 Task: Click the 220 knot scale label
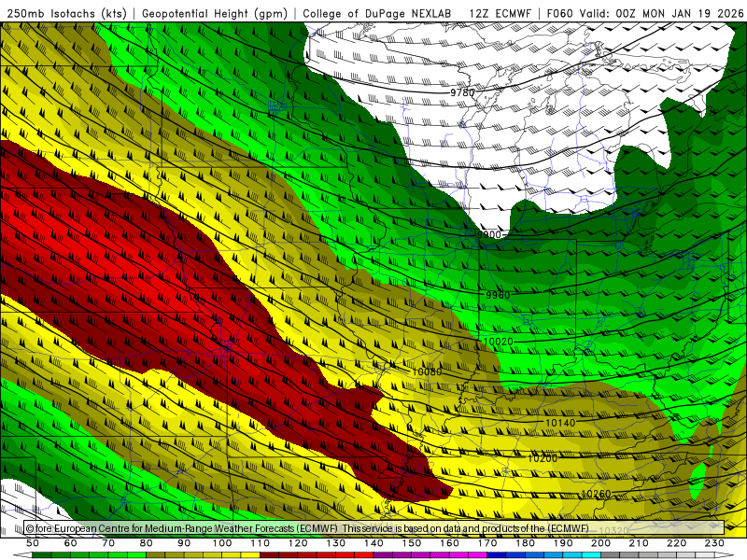[x=677, y=543]
